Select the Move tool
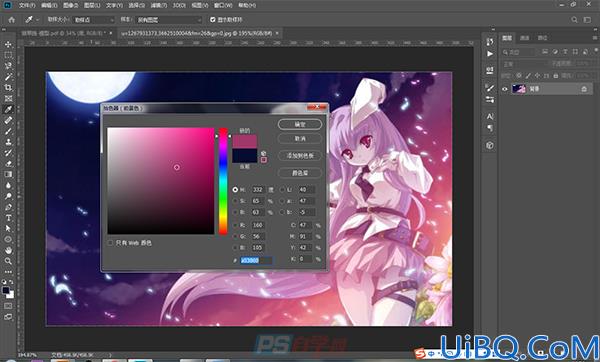Screen dimensions: 600x362 tap(8, 44)
